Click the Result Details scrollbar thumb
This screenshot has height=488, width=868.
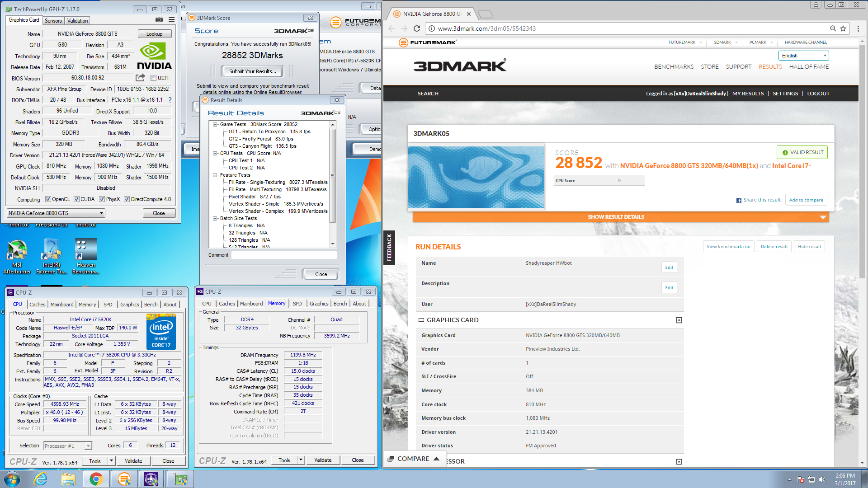[333, 176]
